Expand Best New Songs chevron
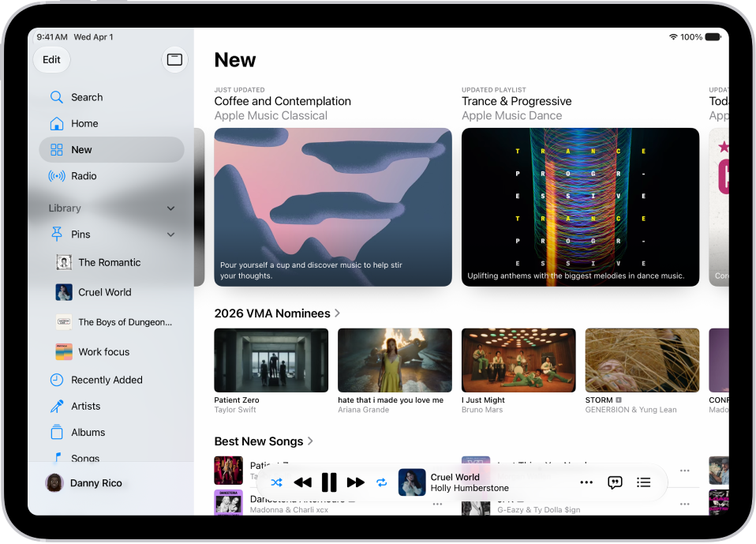756x544 pixels. click(x=310, y=441)
